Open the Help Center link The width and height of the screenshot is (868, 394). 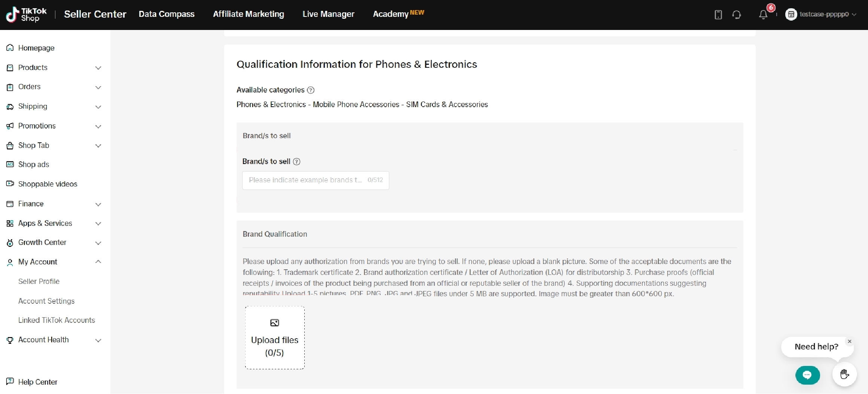(37, 382)
